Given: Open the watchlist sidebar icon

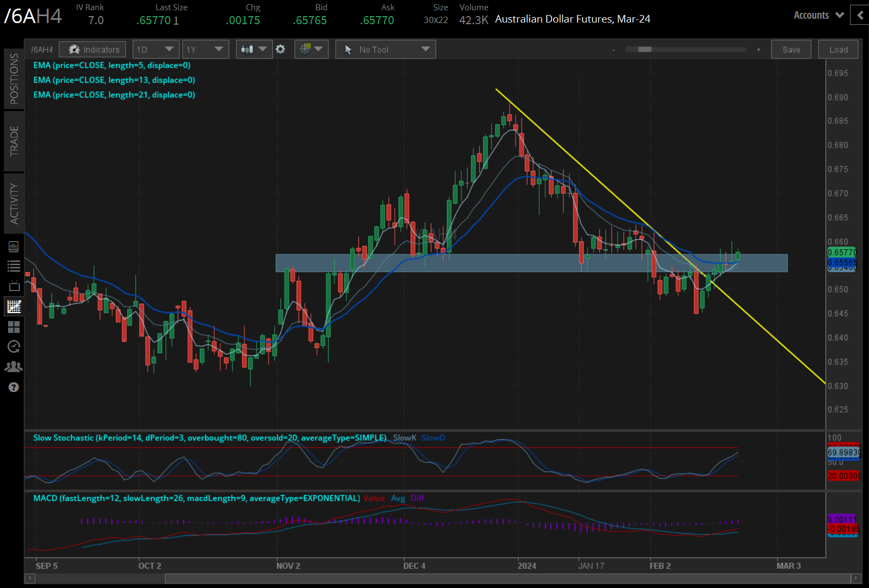Looking at the screenshot, I should 14,265.
